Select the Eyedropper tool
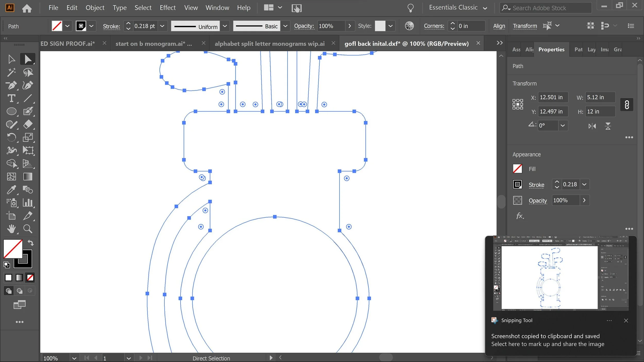644x362 pixels. coord(11,190)
